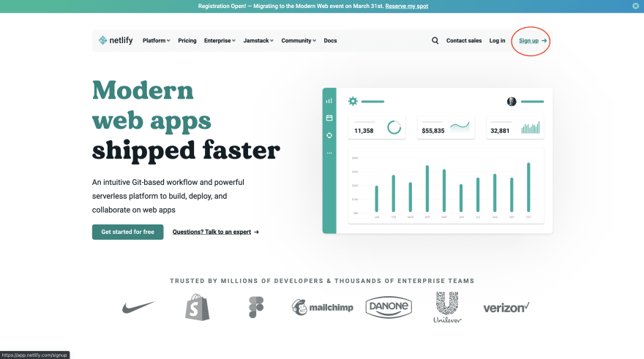Open the Docs page

pos(330,41)
